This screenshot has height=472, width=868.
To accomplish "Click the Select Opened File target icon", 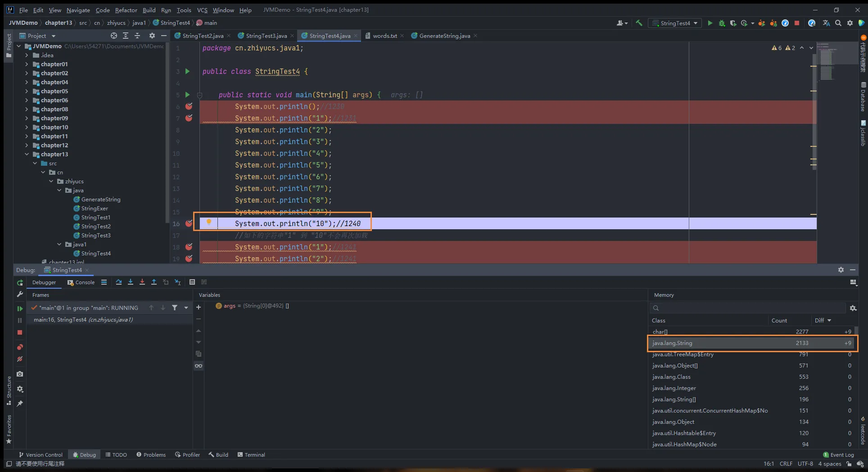I will pyautogui.click(x=114, y=36).
